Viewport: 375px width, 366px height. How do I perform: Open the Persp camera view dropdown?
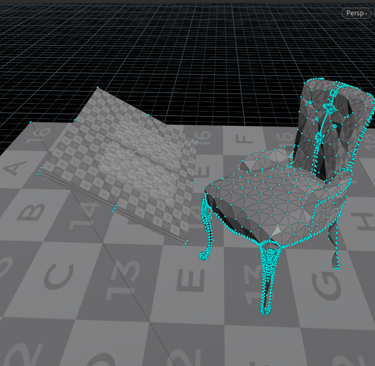point(356,13)
